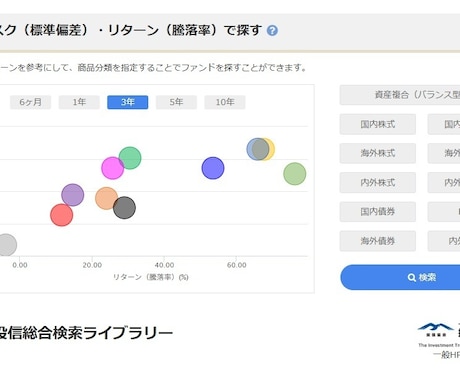Toggle the 国内債券 category button
460x380 pixels.
(x=378, y=211)
